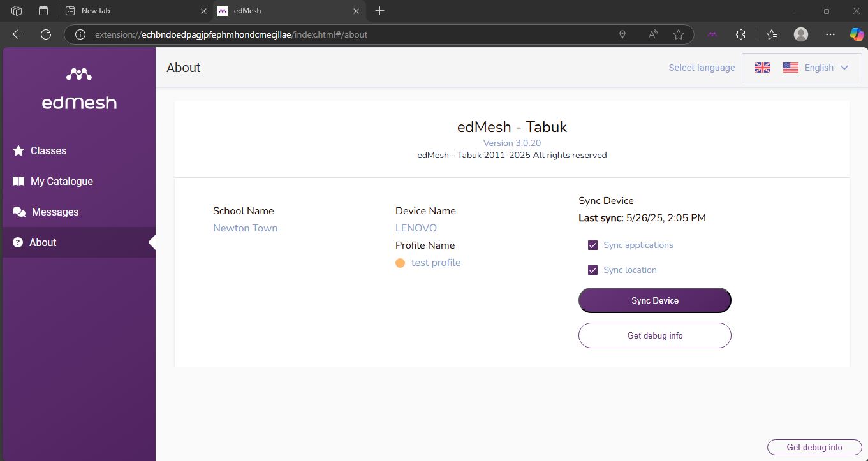Click the test profile name
The width and height of the screenshot is (868, 461).
[x=436, y=263]
